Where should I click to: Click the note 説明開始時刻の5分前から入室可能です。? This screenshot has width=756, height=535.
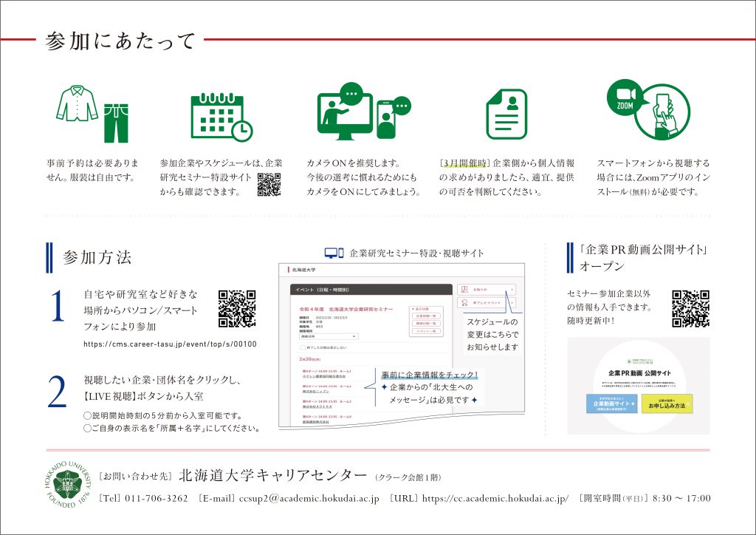pos(163,415)
